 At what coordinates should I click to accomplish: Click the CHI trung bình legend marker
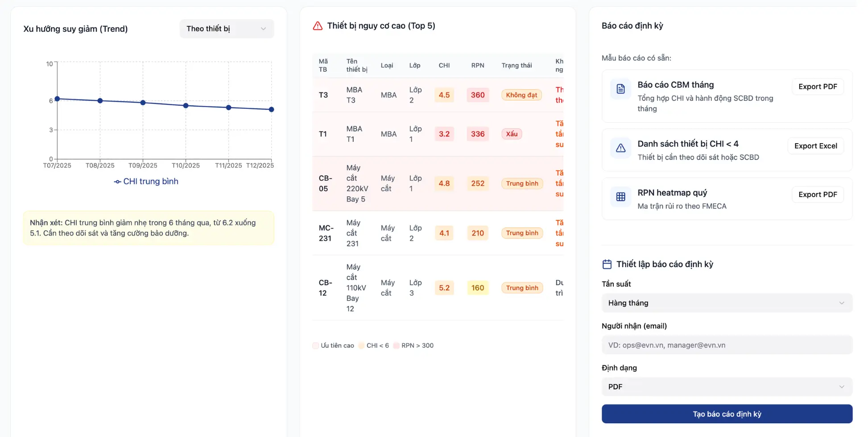[117, 181]
